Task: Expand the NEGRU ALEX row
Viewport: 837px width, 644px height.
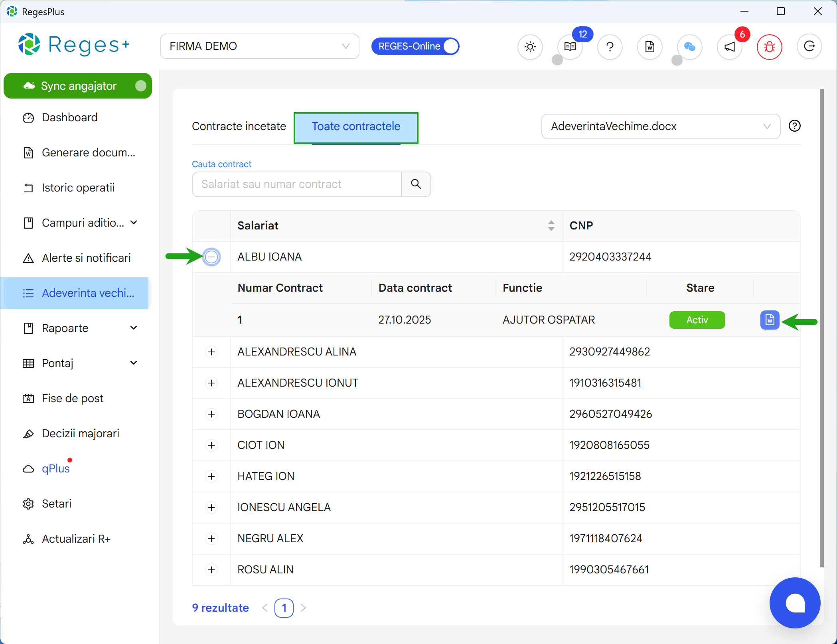Action: point(211,538)
